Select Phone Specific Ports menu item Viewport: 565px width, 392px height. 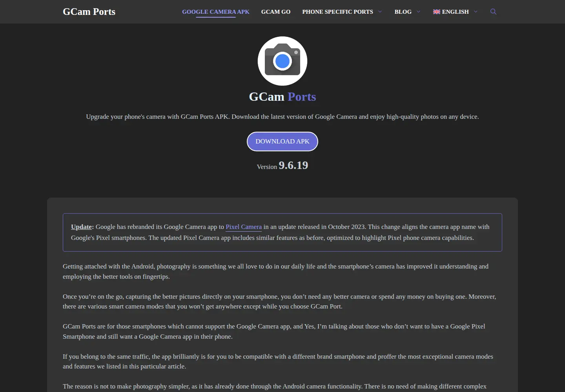(x=337, y=12)
